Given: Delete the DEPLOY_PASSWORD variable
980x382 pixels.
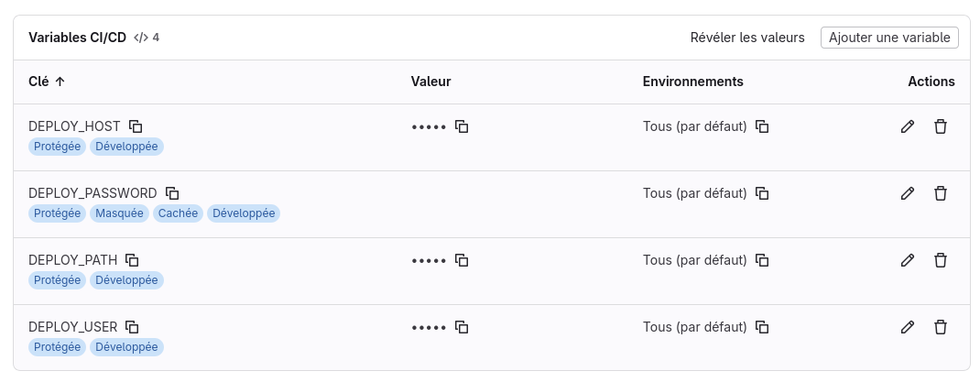Looking at the screenshot, I should click(940, 193).
